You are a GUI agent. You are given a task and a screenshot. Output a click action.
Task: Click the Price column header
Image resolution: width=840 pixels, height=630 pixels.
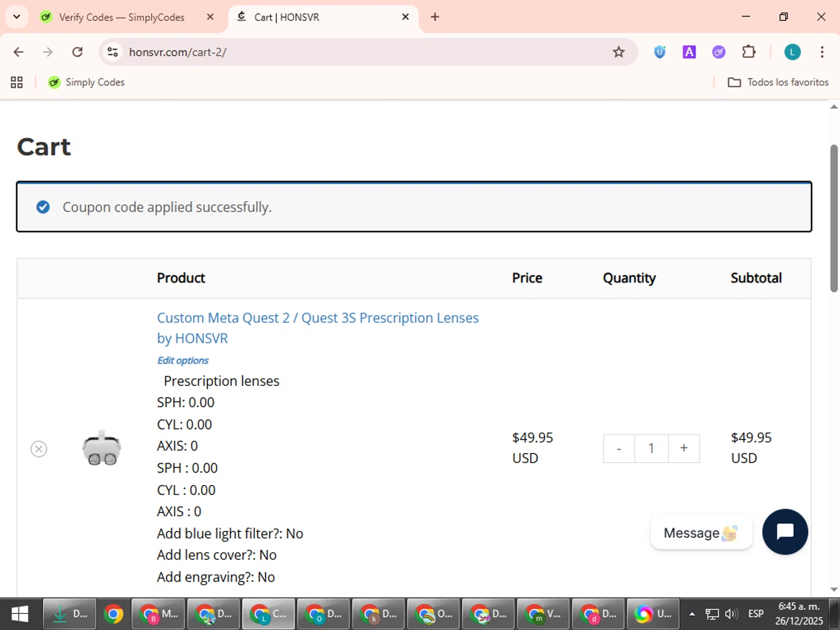(x=527, y=278)
